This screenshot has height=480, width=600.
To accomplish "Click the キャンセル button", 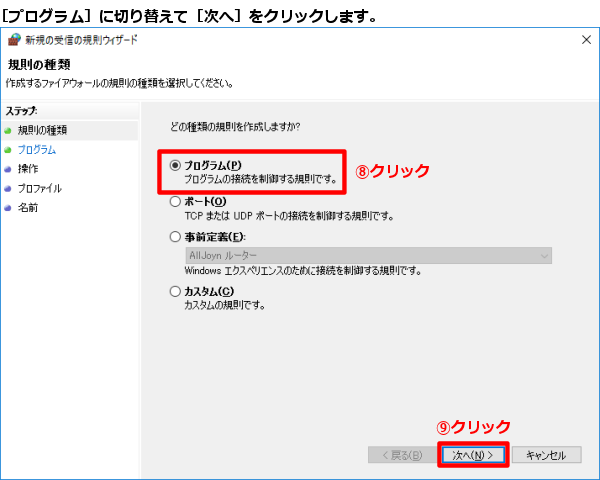I will (546, 455).
